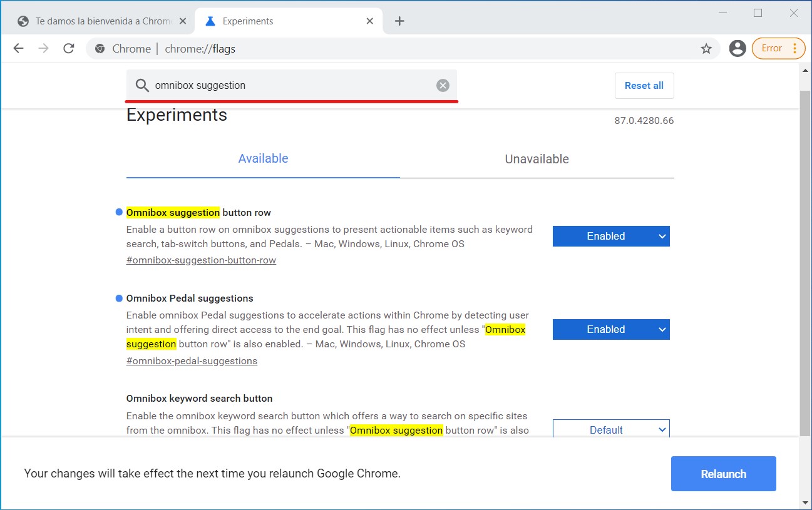Clear the flags search with X icon
This screenshot has height=510, width=812.
click(x=443, y=86)
